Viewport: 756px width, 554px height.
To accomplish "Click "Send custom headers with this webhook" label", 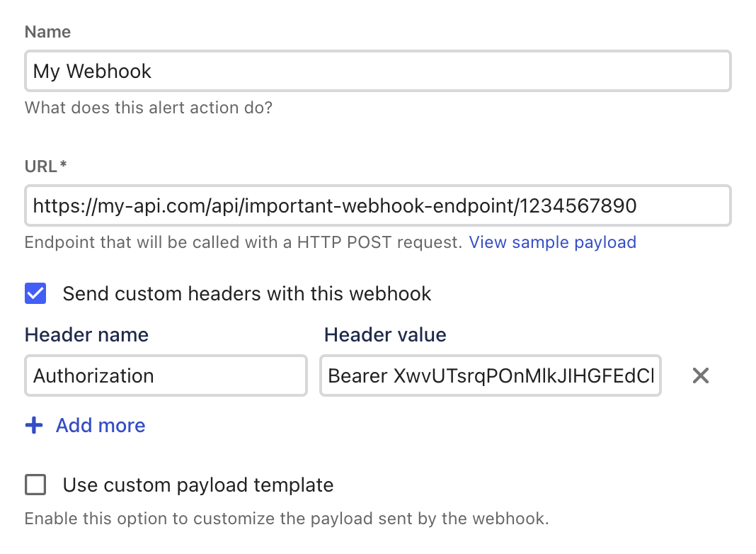I will [x=247, y=293].
